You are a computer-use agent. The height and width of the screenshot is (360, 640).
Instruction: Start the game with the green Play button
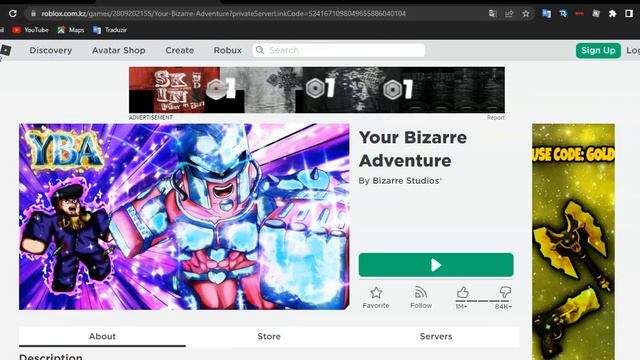coord(436,265)
